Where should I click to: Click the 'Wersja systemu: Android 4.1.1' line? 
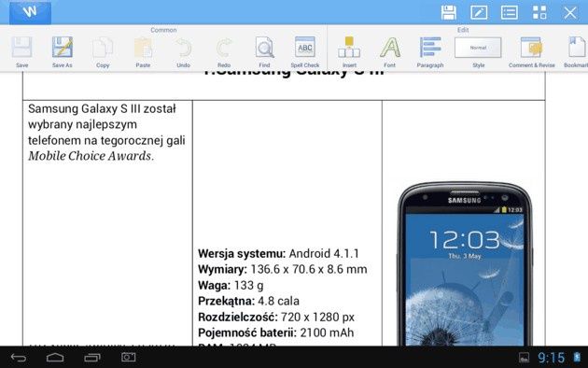pyautogui.click(x=279, y=254)
